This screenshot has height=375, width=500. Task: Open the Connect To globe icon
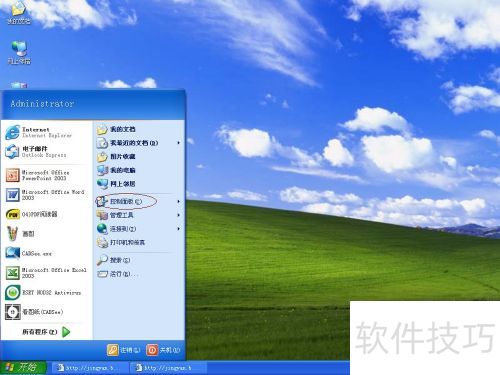pos(102,229)
